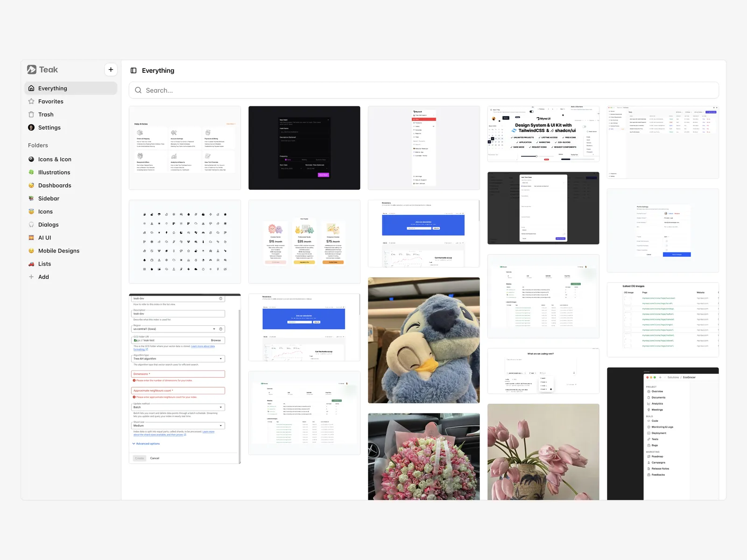This screenshot has width=747, height=560.
Task: Open the Icons & Icon folder
Action: click(x=55, y=159)
